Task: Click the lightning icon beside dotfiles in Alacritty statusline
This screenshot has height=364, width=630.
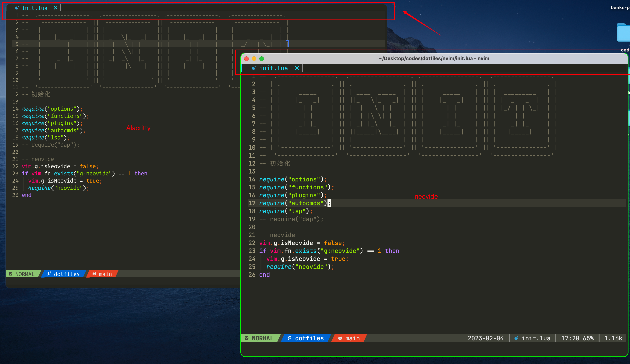Action: (x=49, y=274)
